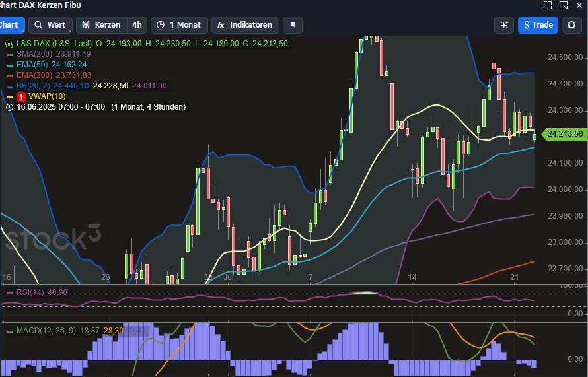Click the 24.000,00 price axis label
Screen dimensions: 588x377
click(x=565, y=189)
